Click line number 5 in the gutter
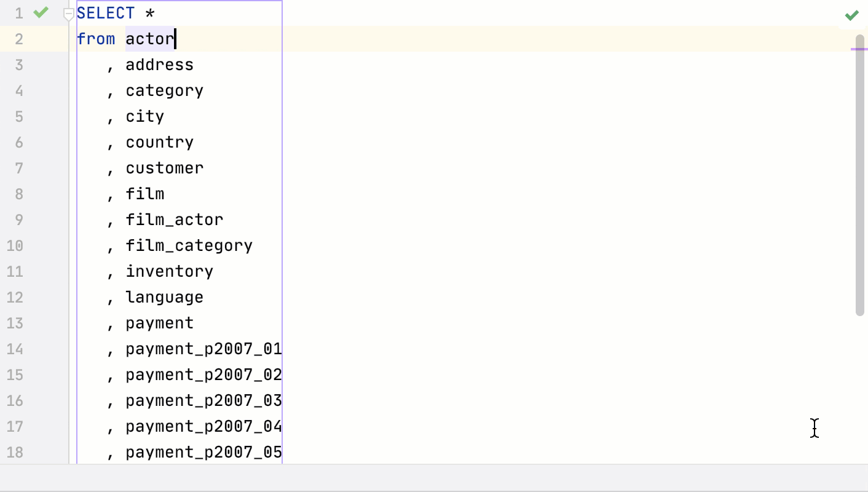This screenshot has height=492, width=868. [x=19, y=116]
